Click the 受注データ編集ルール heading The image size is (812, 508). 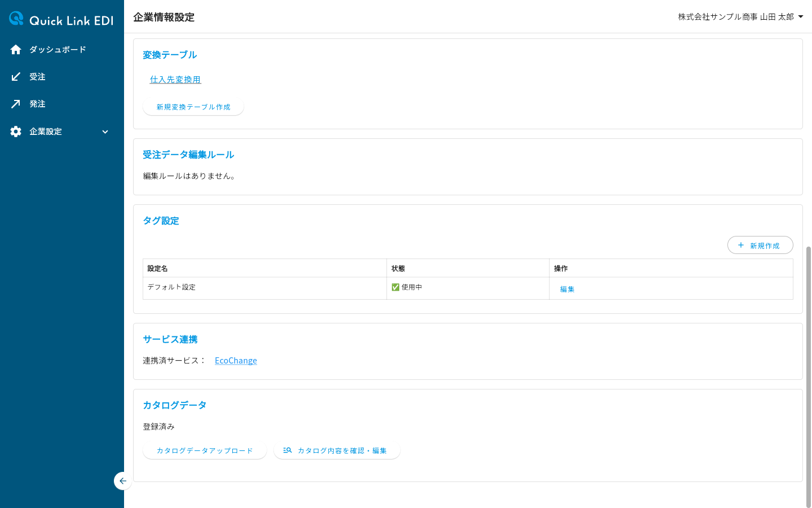pyautogui.click(x=188, y=155)
